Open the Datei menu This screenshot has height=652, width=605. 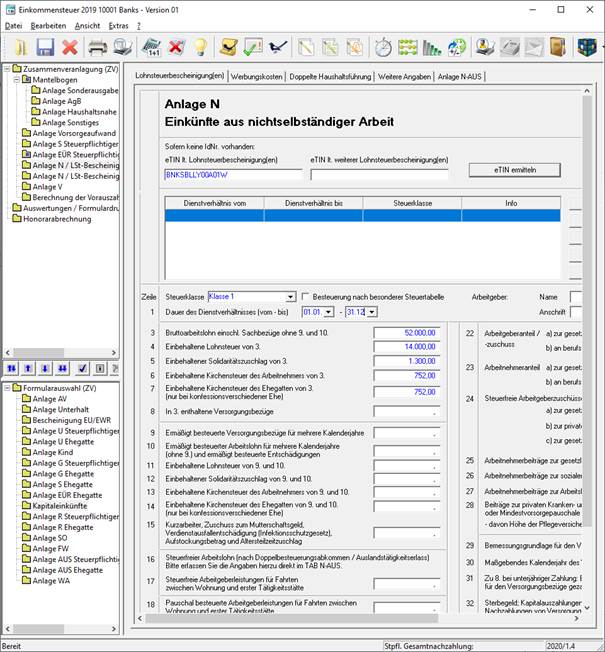click(13, 26)
